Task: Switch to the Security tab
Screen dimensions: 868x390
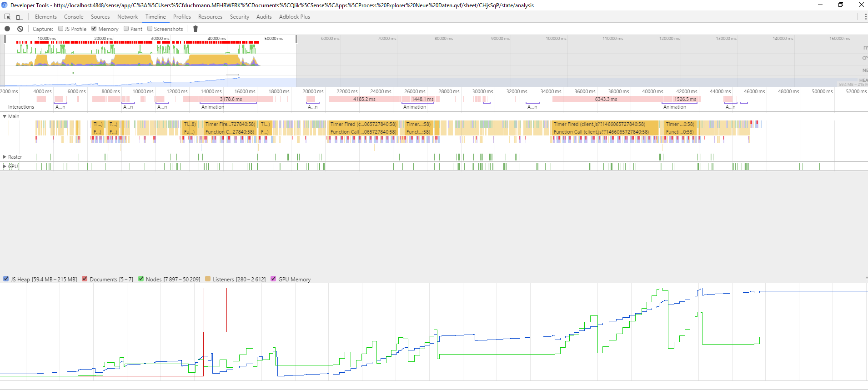Action: coord(240,17)
